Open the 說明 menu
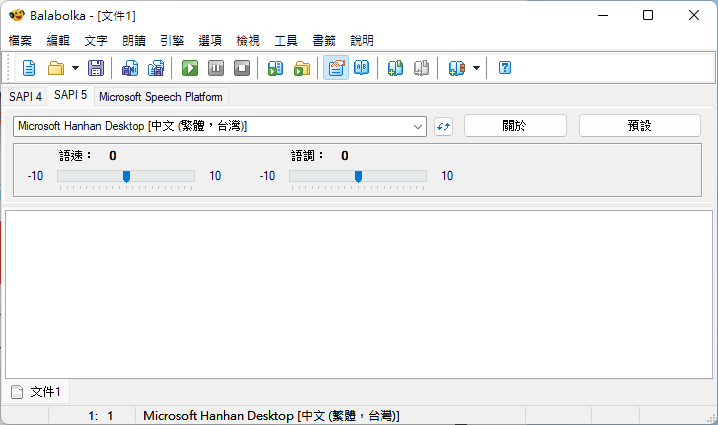This screenshot has width=718, height=425. 362,41
